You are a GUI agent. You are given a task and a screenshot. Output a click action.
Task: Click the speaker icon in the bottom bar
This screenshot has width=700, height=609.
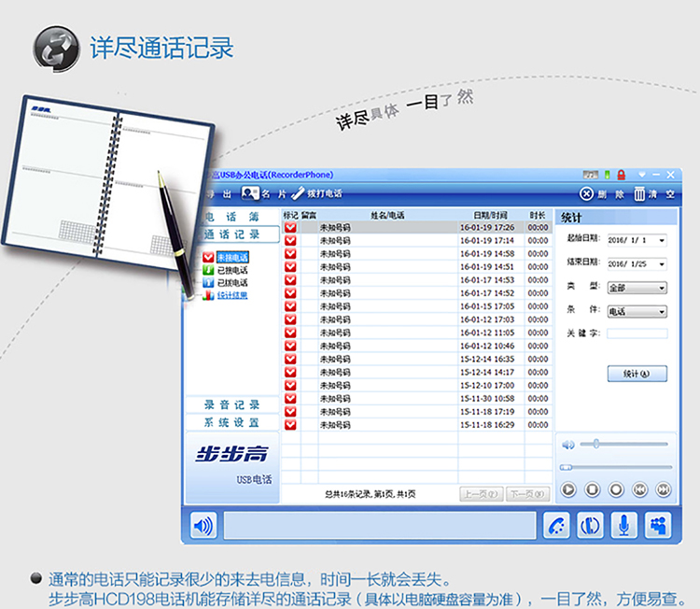pyautogui.click(x=203, y=525)
